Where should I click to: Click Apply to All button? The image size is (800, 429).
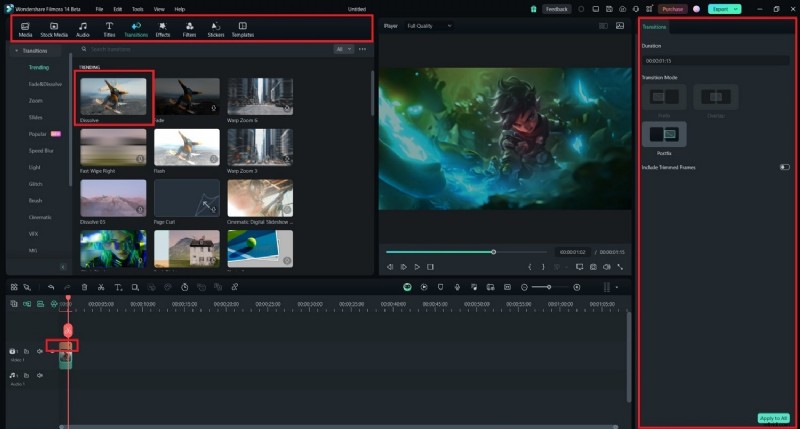pos(773,417)
